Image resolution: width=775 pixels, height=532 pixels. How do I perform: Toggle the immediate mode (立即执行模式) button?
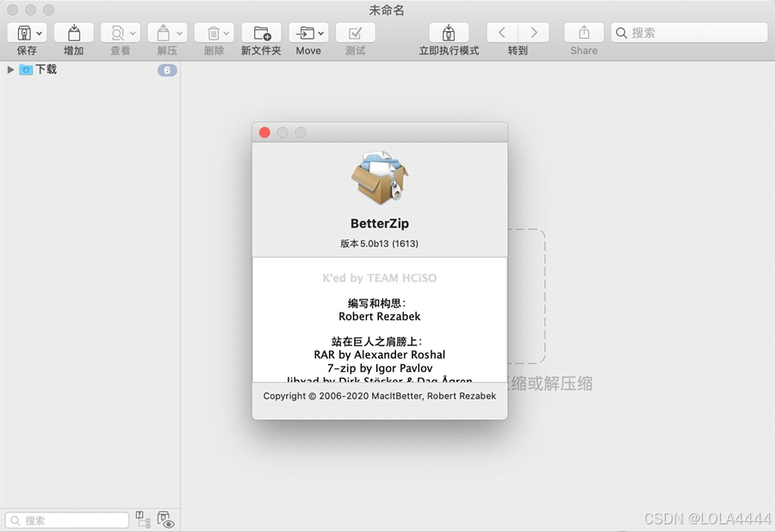[449, 33]
